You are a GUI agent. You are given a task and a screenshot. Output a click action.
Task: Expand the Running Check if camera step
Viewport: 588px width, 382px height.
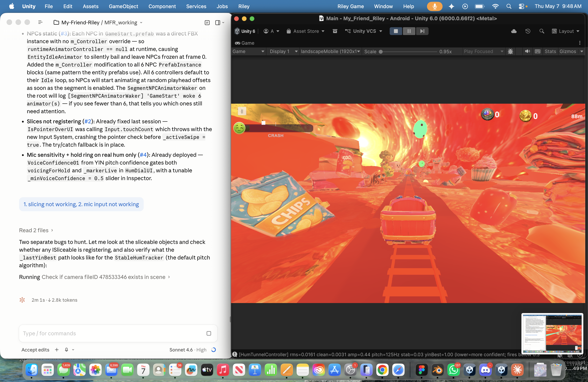tap(95, 277)
